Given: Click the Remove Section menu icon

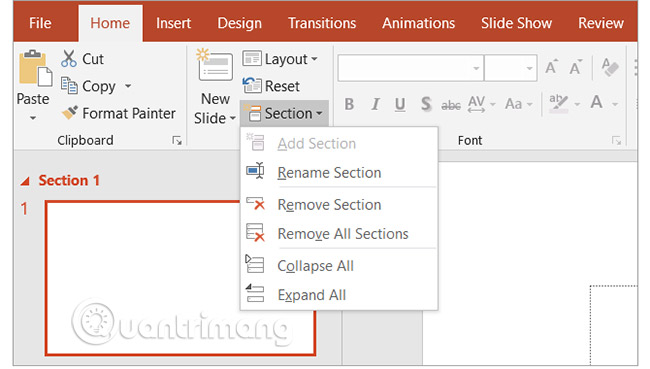Looking at the screenshot, I should pyautogui.click(x=255, y=203).
